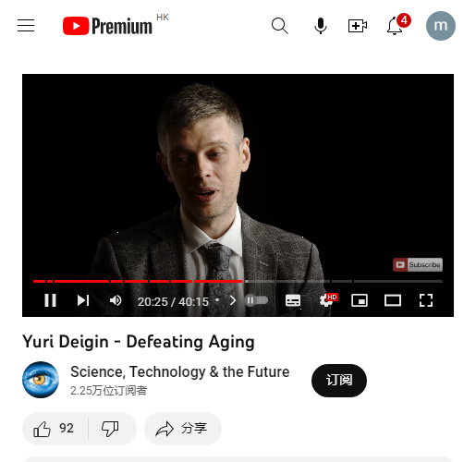
Task: Enable miniplayer mode
Action: click(x=360, y=300)
